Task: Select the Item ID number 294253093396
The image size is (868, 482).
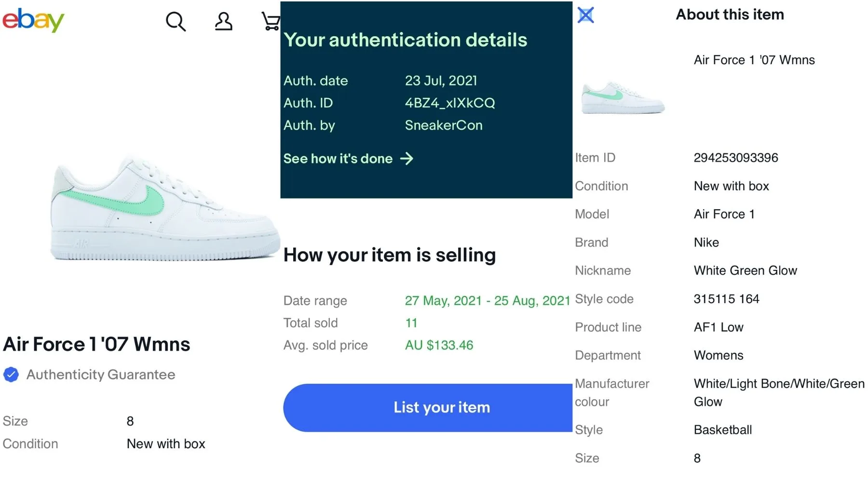Action: click(735, 158)
